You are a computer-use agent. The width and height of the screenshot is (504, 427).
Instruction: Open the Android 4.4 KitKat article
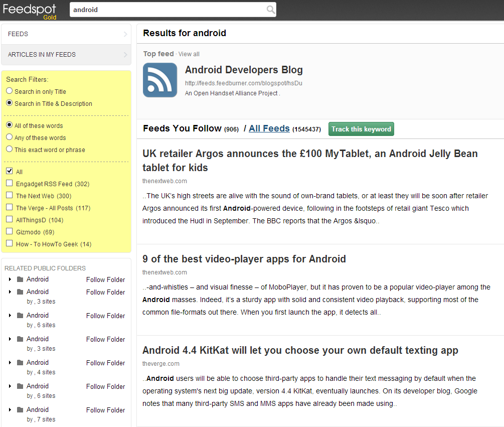[x=300, y=350]
